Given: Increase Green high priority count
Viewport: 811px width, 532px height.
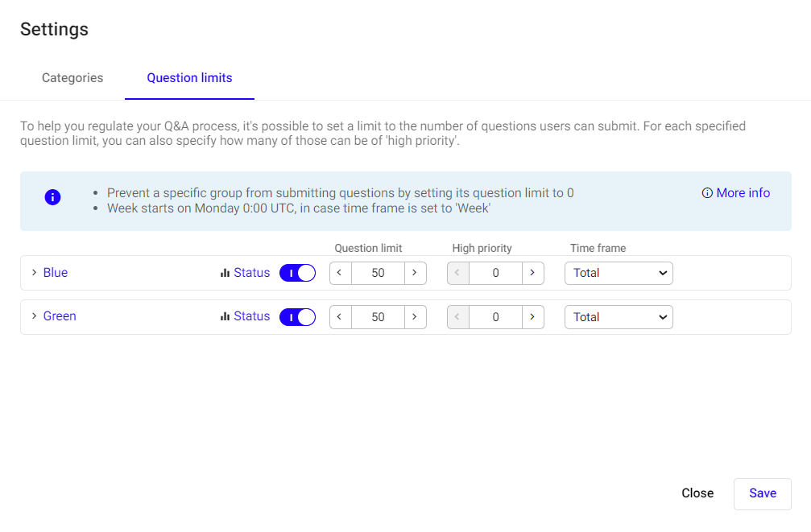Looking at the screenshot, I should click(x=532, y=317).
